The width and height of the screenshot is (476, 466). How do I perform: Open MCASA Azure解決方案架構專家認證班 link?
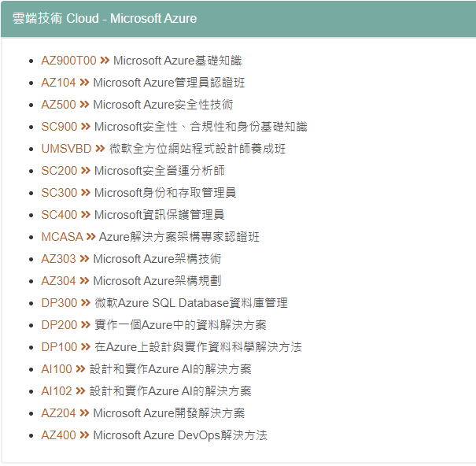point(150,237)
